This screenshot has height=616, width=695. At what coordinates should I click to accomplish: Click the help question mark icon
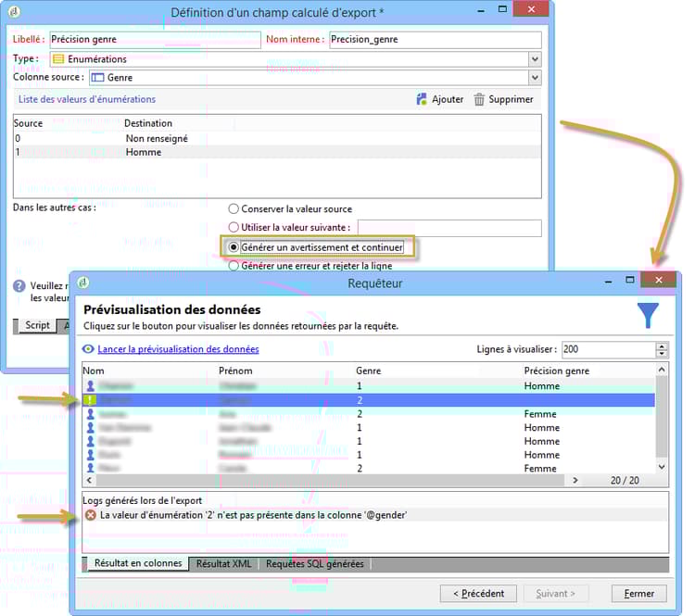(19, 286)
